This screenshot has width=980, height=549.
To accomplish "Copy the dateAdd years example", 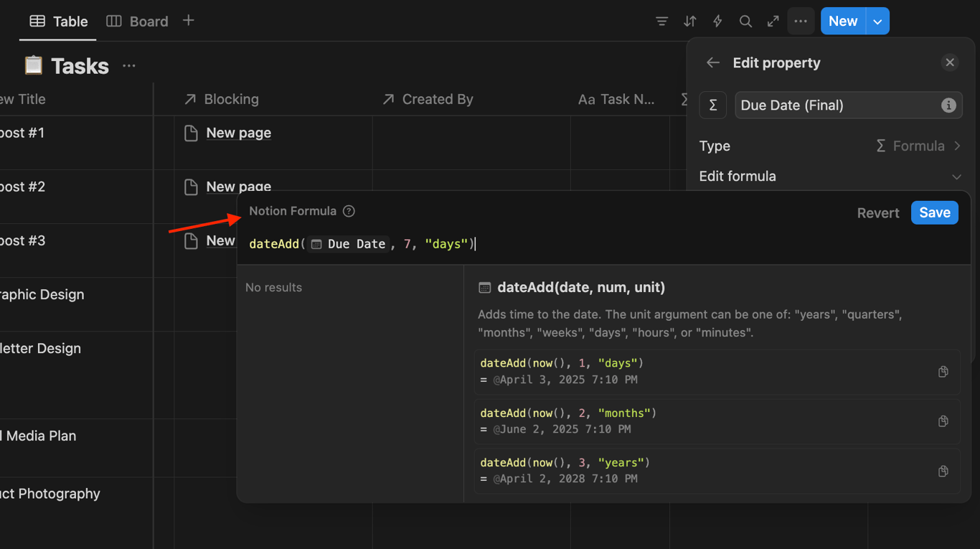I will click(x=943, y=471).
